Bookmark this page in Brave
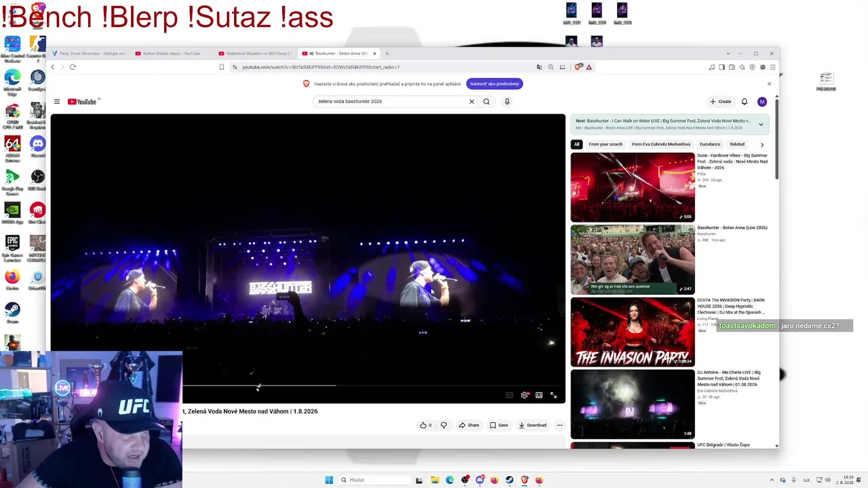This screenshot has width=868, height=488. tap(222, 67)
